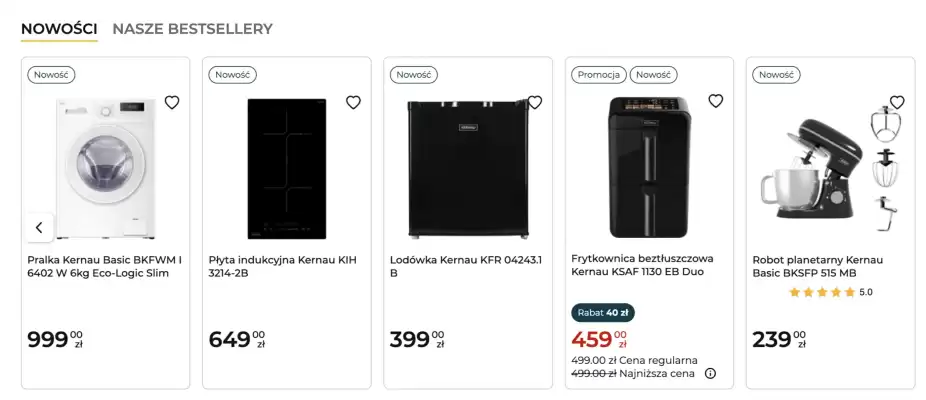This screenshot has width=926, height=400.
Task: Toggle favorite for Robot planetarny Kernau
Action: pos(897,102)
